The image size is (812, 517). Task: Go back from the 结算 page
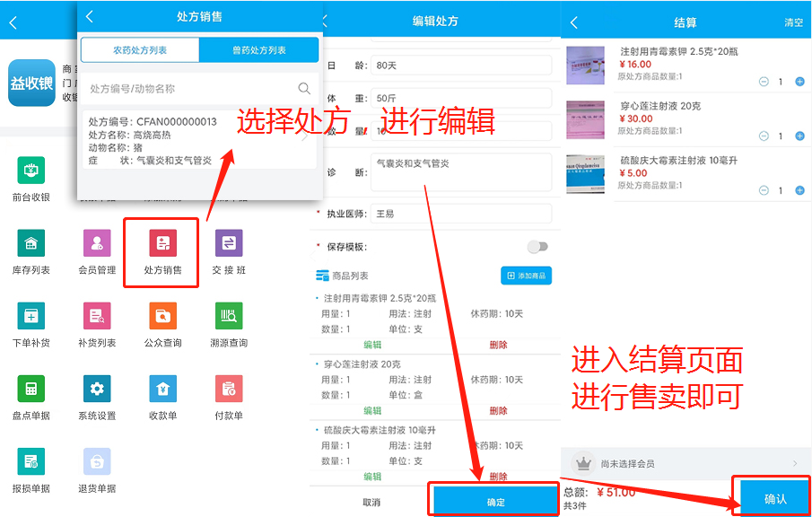tap(574, 22)
